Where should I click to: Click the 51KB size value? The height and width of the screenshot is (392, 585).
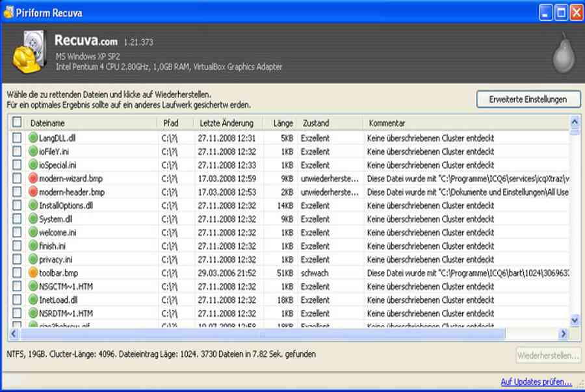coord(285,273)
